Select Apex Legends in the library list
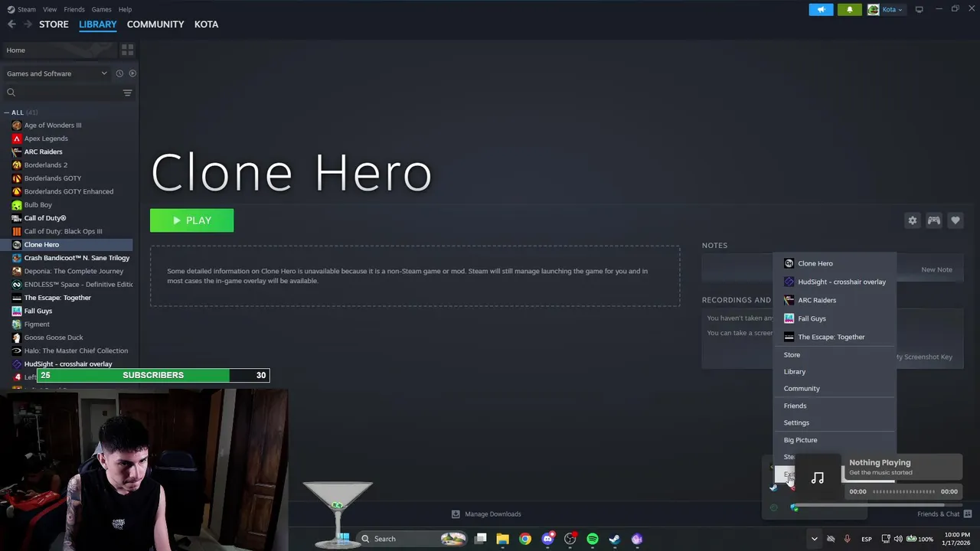This screenshot has height=551, width=980. pos(46,139)
